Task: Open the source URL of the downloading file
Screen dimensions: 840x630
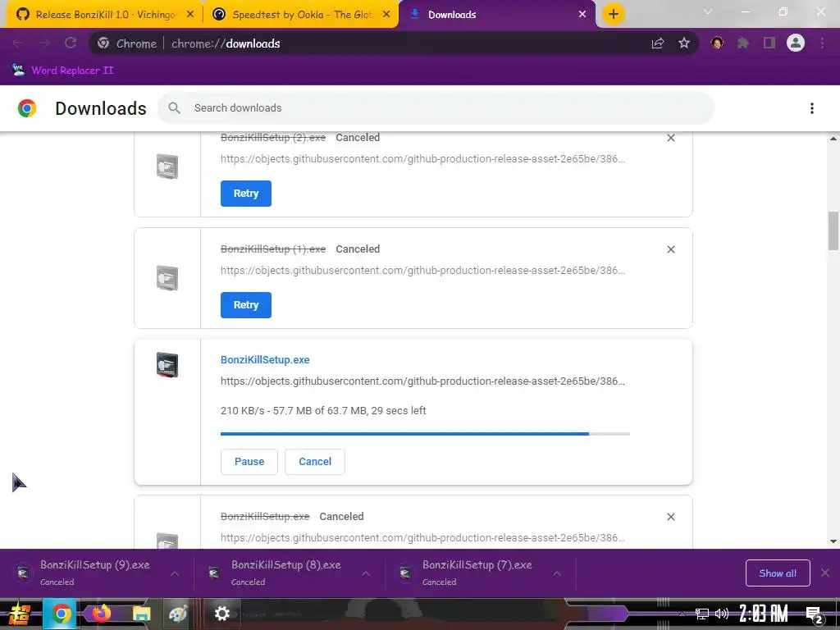Action: coord(422,381)
